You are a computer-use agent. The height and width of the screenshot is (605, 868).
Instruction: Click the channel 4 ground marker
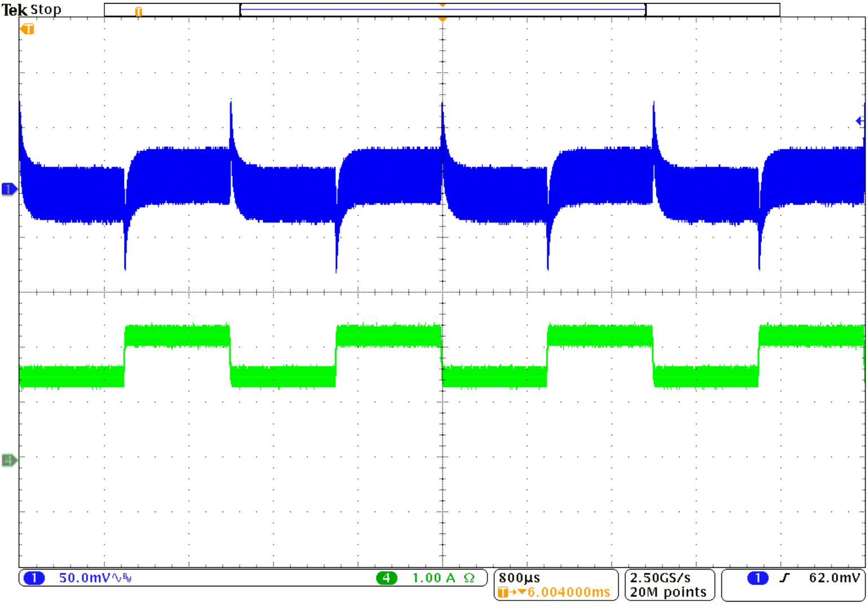(9, 460)
